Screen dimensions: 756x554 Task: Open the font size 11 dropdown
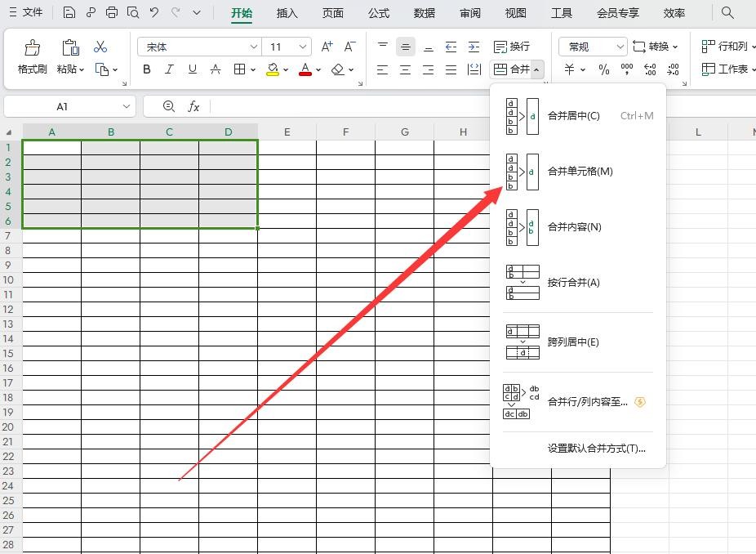[303, 47]
